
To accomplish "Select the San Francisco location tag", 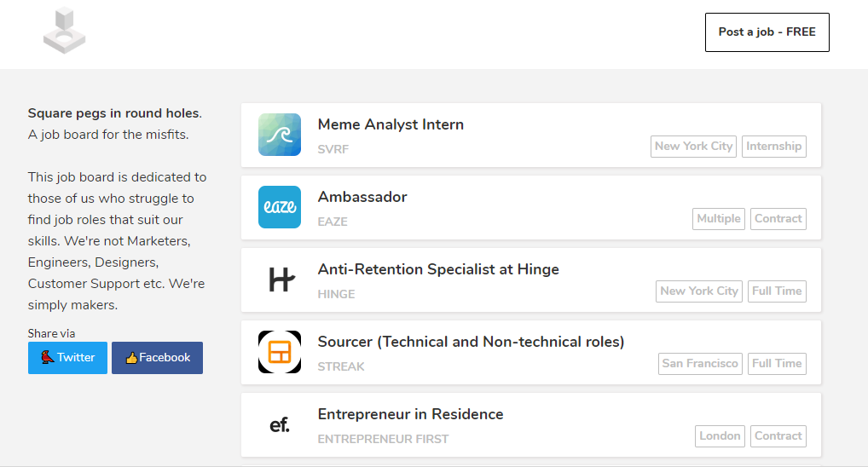I will coord(700,363).
